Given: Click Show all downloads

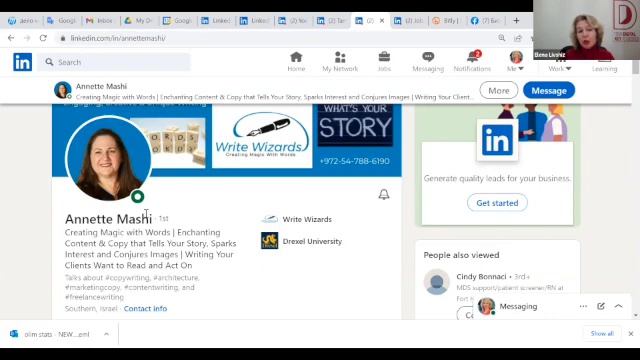Looking at the screenshot, I should pyautogui.click(x=602, y=333).
